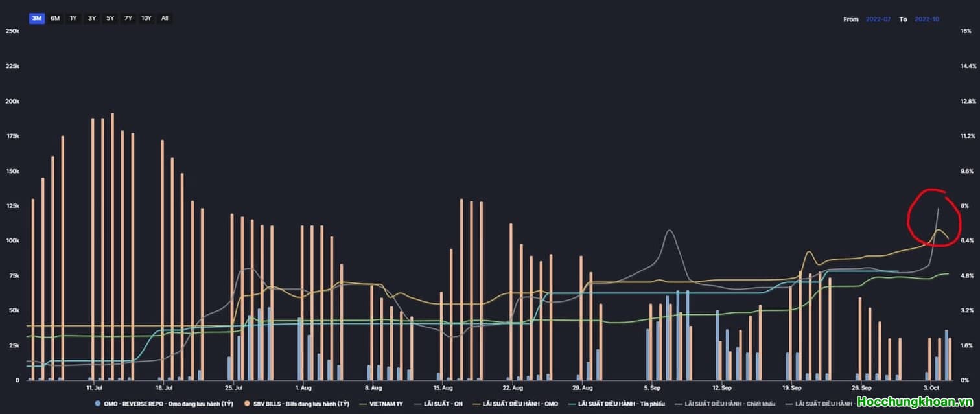The image size is (980, 414).
Task: Select the 3M time range button
Action: tap(37, 19)
